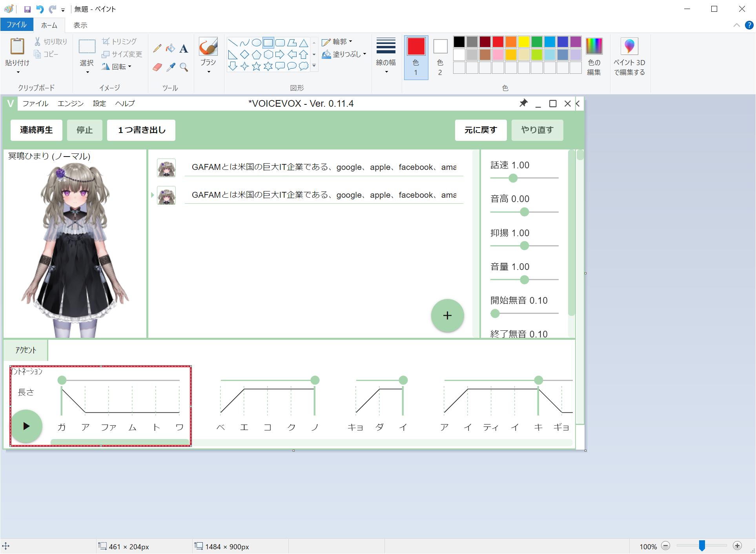Click the round play button in accent panel
Viewport: 756px width, 554px height.
[x=26, y=426]
